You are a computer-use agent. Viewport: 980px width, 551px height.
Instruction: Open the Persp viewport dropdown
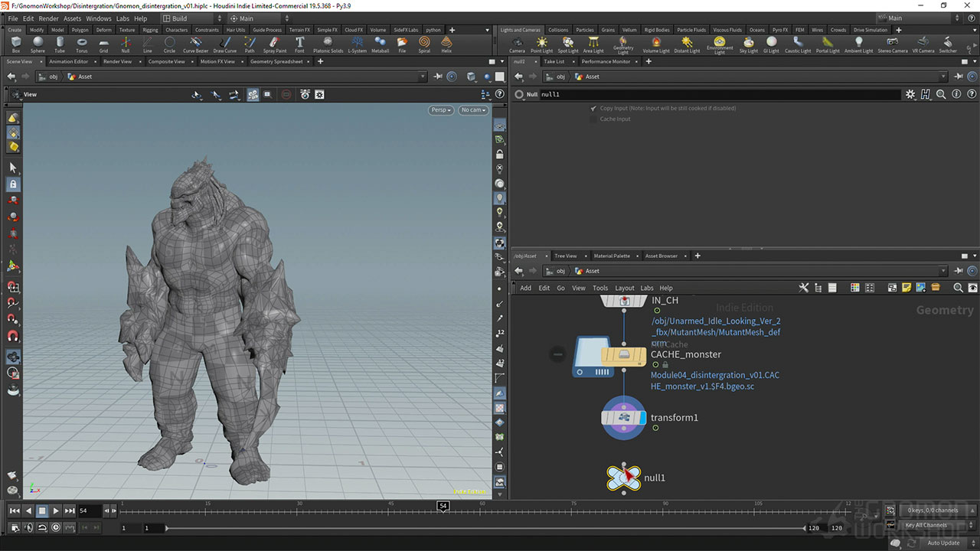pos(441,110)
